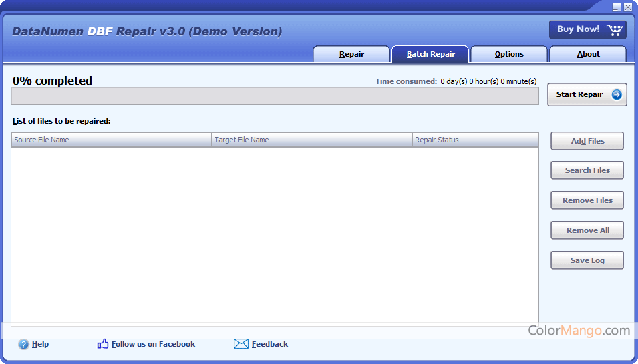Click the blue arrow on Start Repair

pyautogui.click(x=617, y=95)
